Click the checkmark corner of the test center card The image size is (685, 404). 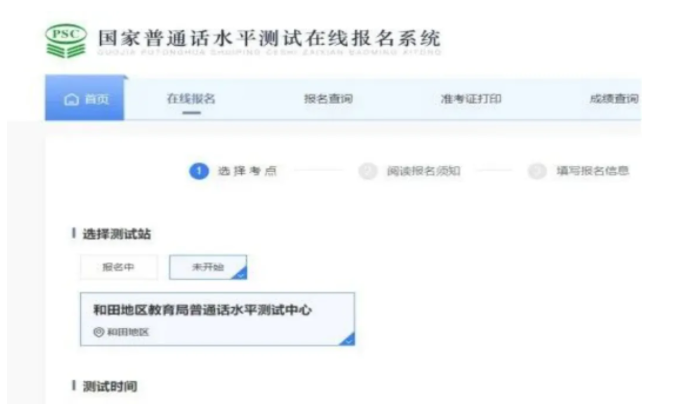point(348,339)
